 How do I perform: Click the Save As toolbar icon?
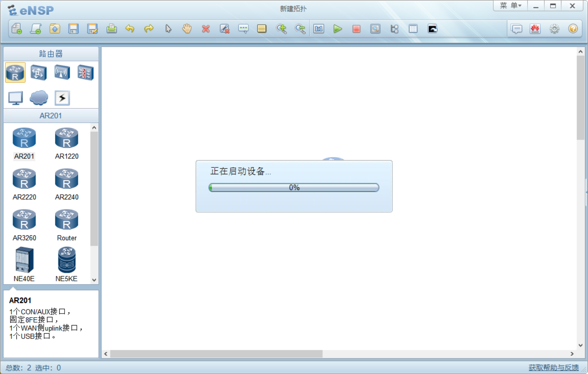click(93, 29)
